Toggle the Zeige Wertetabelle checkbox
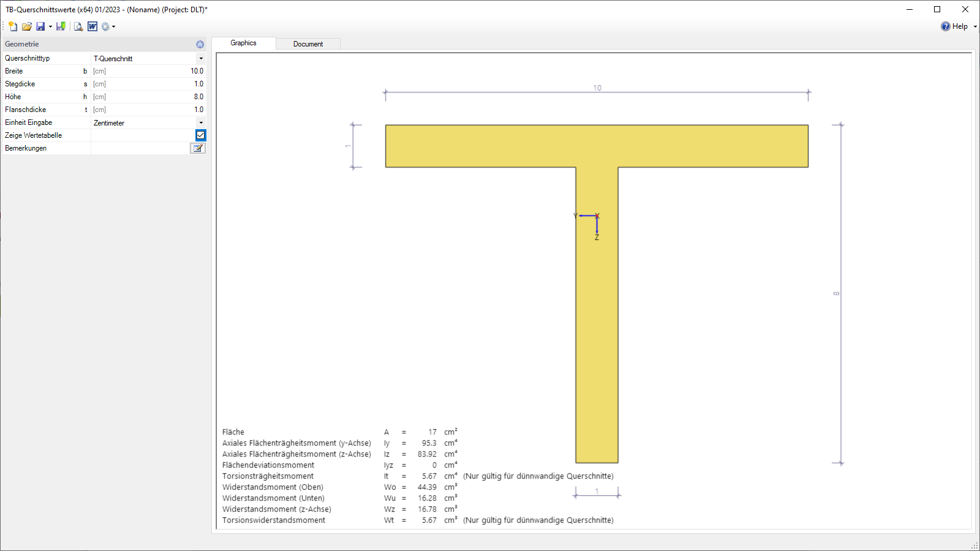980x551 pixels. point(201,135)
